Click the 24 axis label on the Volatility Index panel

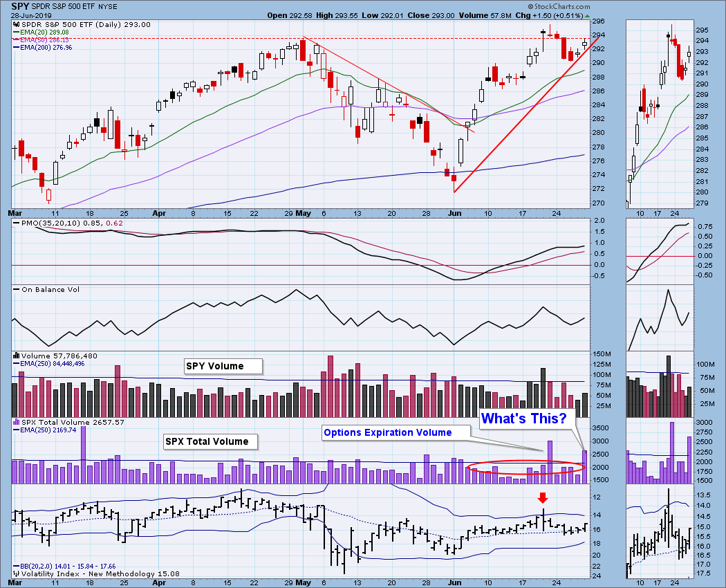click(x=597, y=576)
